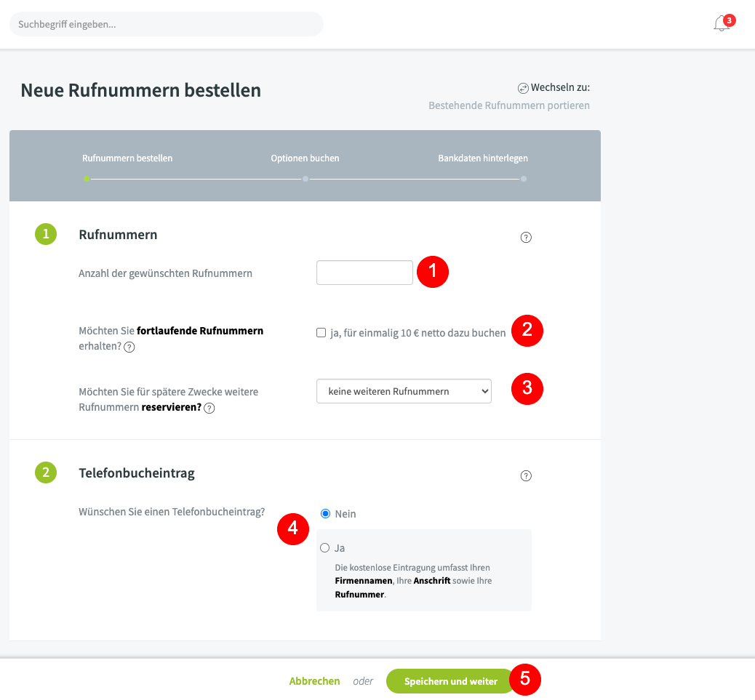The image size is (755, 700).
Task: Select the 'Ja' radio button
Action: coord(325,548)
